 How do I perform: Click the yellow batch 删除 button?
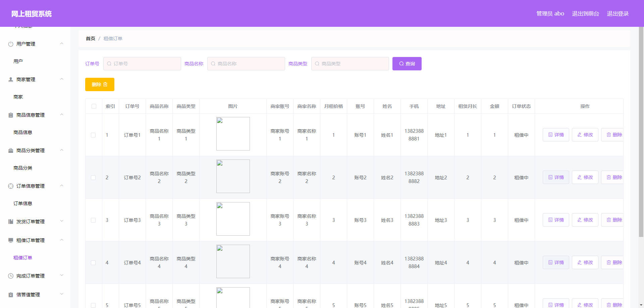pyautogui.click(x=100, y=84)
